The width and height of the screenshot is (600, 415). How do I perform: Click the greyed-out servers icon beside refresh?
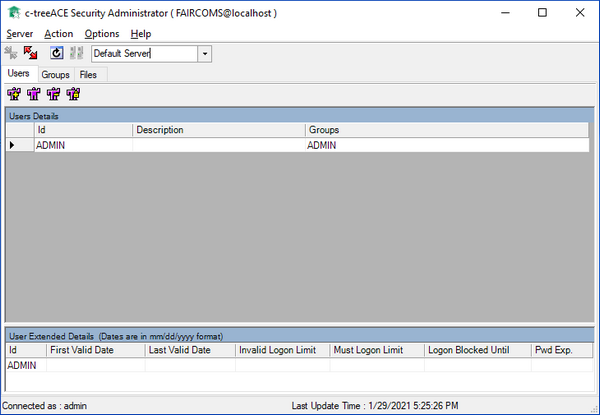77,53
